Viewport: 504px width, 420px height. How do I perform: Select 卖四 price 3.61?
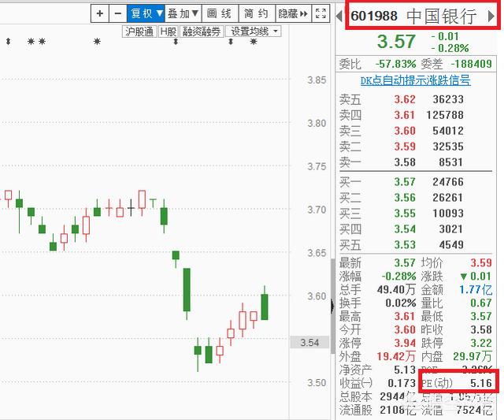coord(405,115)
